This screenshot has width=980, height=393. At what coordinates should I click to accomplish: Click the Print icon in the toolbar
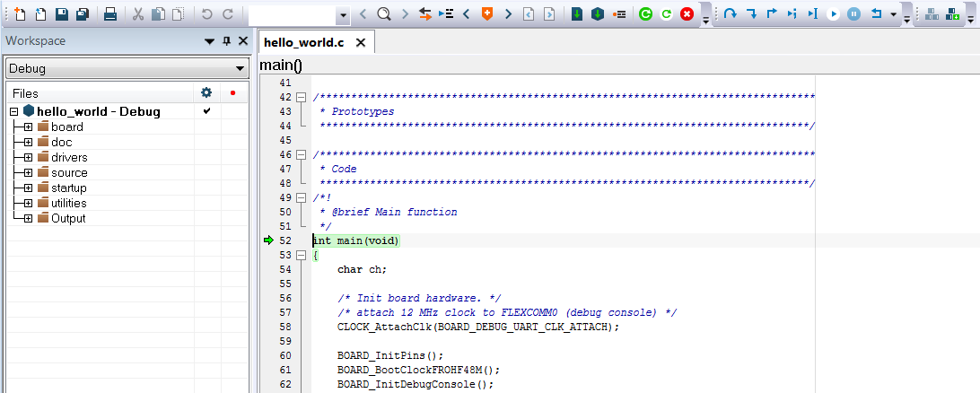(109, 14)
